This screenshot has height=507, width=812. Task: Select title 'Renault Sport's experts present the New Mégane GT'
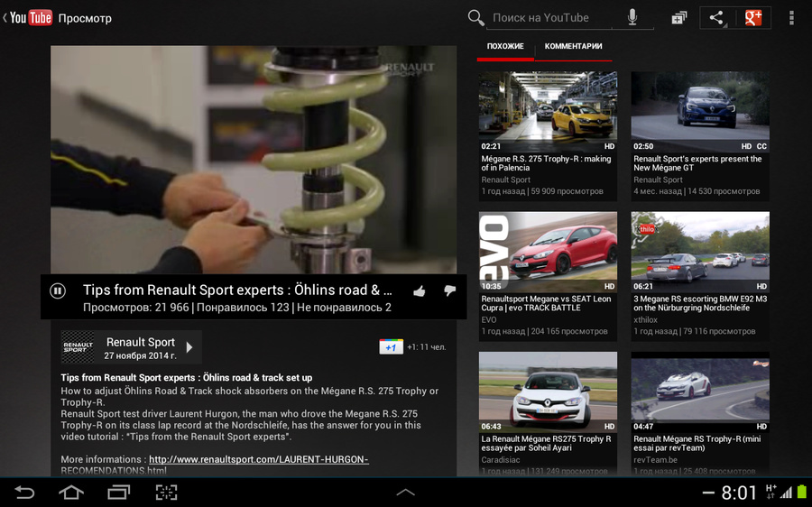(697, 163)
